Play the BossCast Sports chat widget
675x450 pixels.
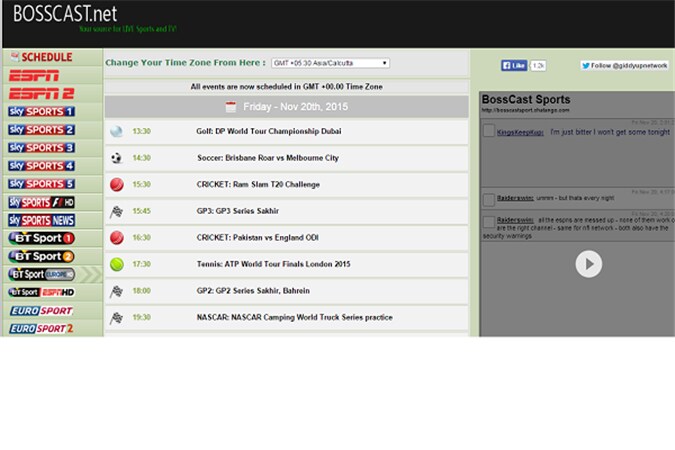click(588, 264)
